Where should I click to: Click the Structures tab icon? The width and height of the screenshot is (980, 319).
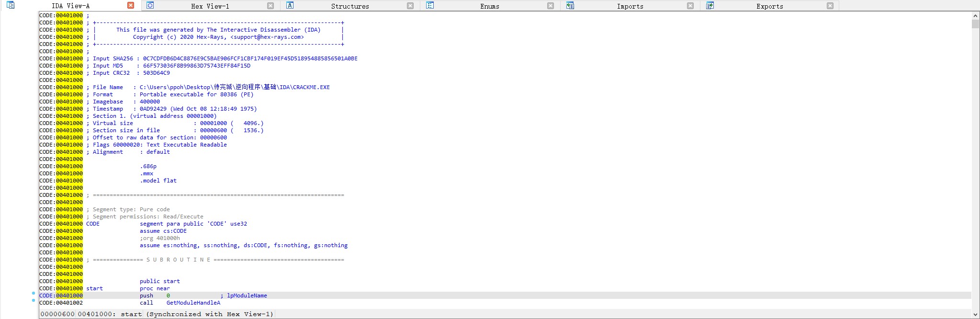pos(290,5)
